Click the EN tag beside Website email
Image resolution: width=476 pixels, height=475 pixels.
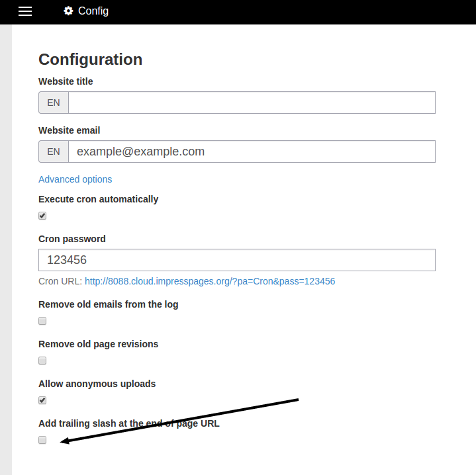click(54, 151)
